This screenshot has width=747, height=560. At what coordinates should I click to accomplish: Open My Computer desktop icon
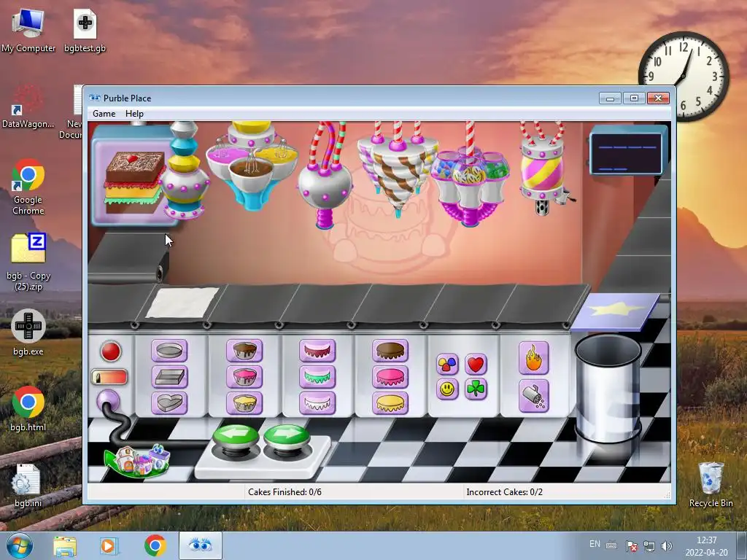pos(28,30)
